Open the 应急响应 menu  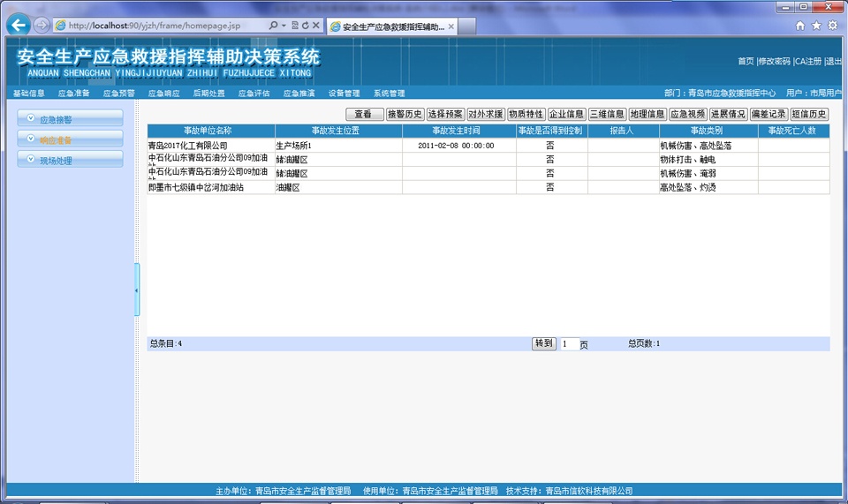(x=163, y=93)
